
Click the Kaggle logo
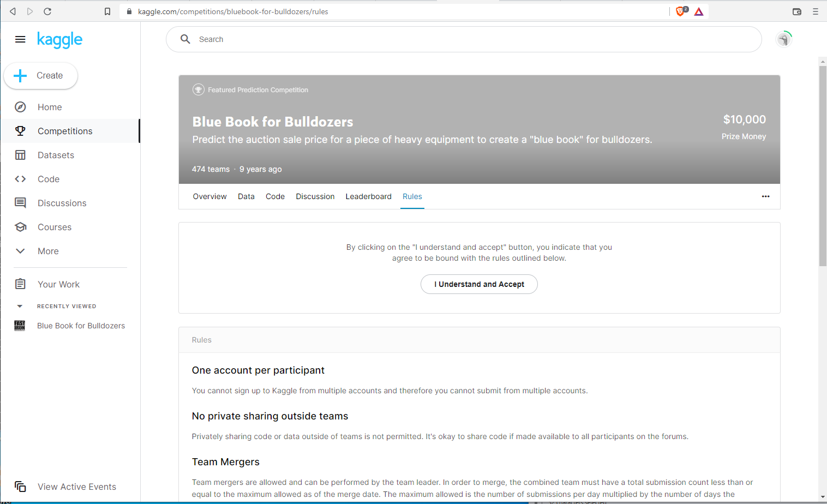pos(59,40)
